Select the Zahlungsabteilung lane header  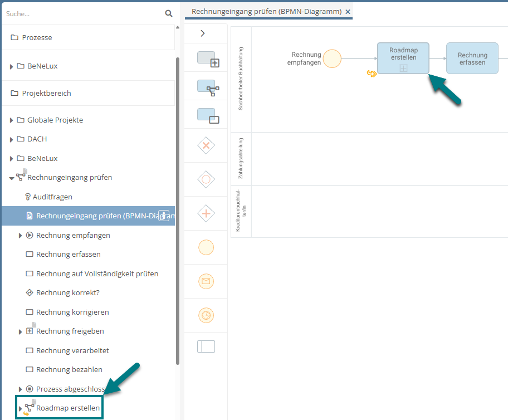(x=241, y=159)
